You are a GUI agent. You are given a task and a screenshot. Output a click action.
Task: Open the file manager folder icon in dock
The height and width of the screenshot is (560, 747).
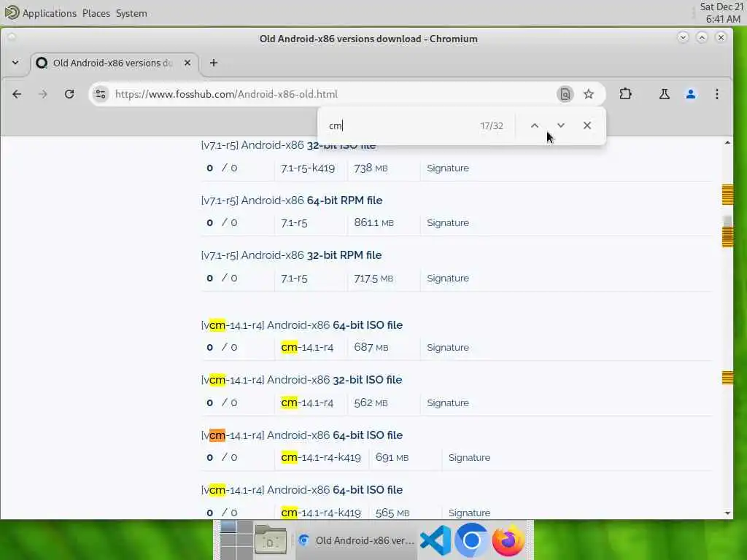click(270, 540)
